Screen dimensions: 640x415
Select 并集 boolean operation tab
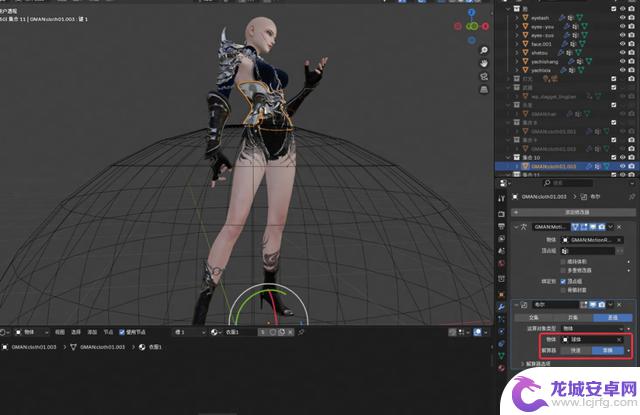(572, 317)
